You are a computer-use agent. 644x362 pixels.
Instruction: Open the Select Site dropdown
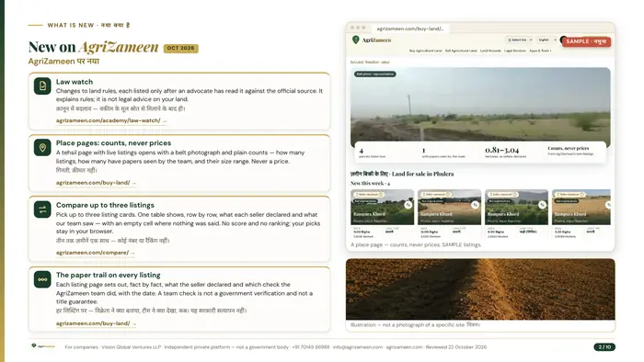coord(519,40)
